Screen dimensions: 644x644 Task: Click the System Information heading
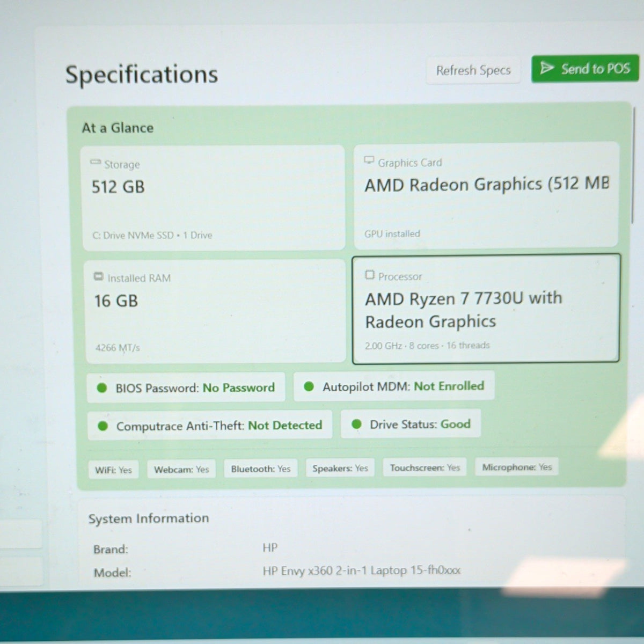pyautogui.click(x=149, y=518)
